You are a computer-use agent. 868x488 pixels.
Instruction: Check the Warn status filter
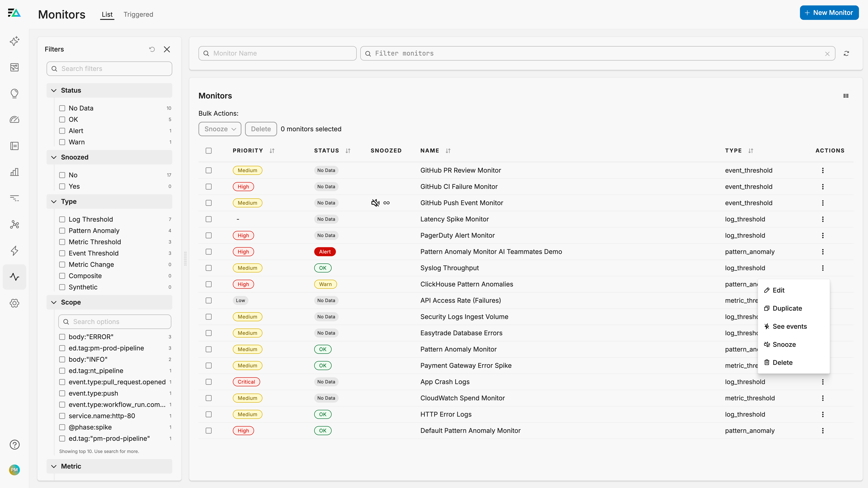pos(62,142)
